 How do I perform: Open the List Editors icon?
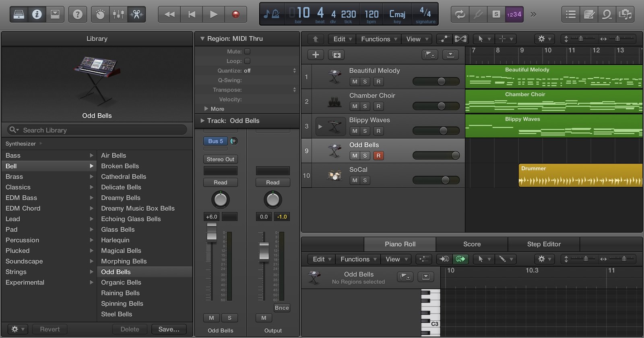pos(571,15)
